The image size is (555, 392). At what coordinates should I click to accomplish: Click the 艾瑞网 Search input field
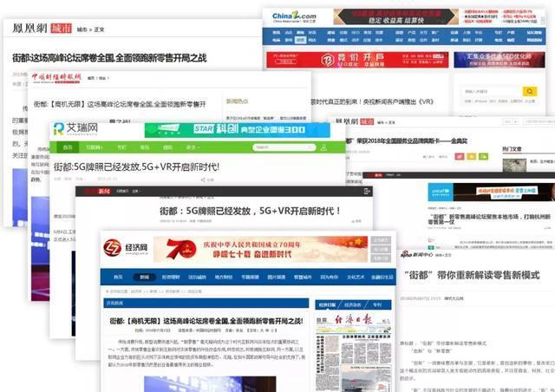tap(284, 147)
